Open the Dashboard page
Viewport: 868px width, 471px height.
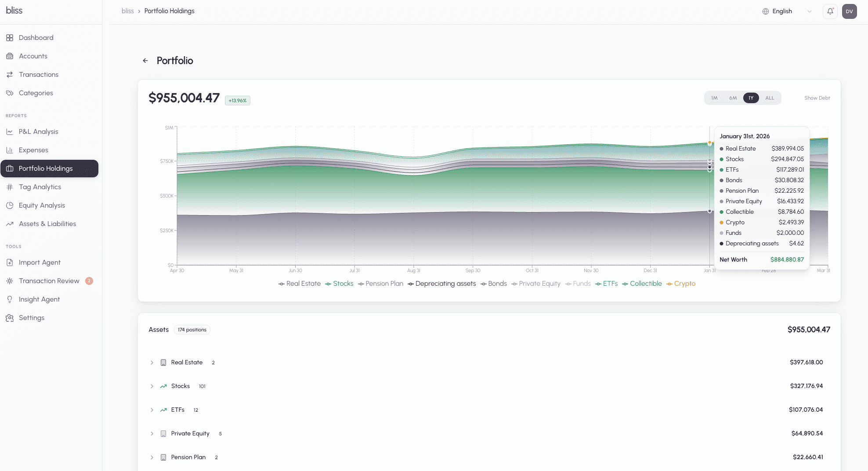coord(36,37)
